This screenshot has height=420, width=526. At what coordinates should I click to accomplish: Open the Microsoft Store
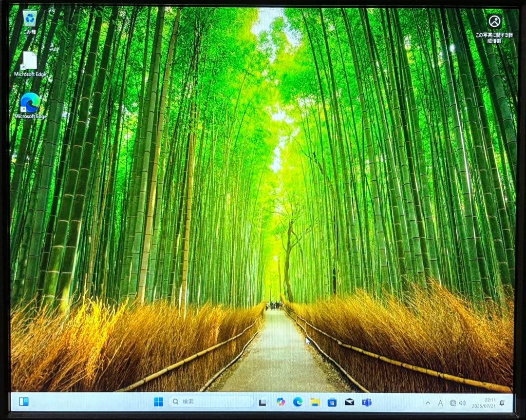click(x=331, y=403)
